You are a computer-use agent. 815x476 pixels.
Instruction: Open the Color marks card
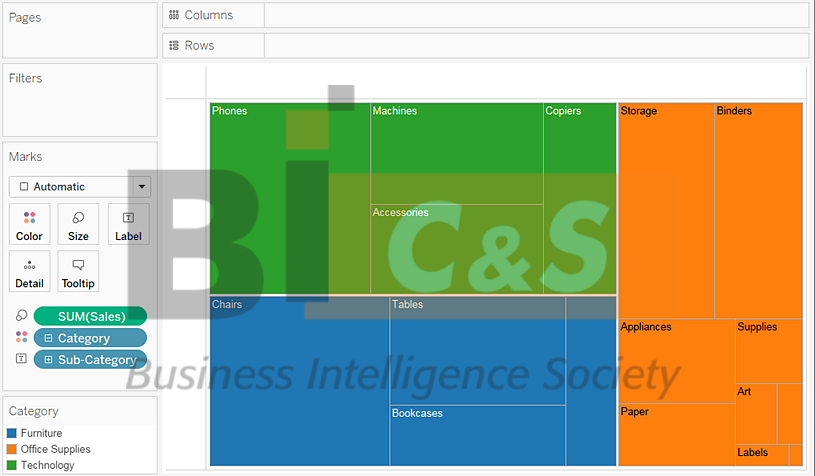click(x=29, y=224)
